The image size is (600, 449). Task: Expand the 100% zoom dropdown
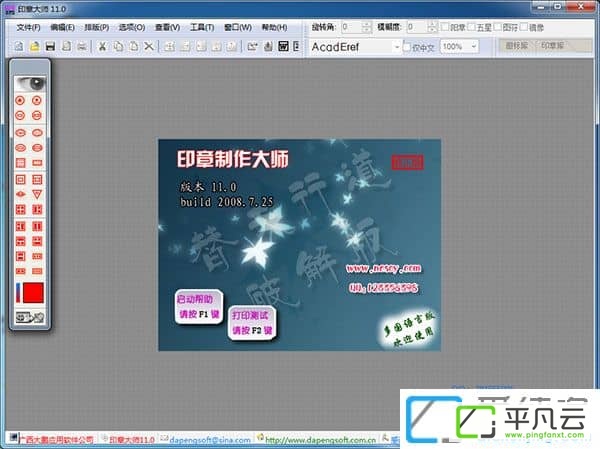[x=474, y=47]
